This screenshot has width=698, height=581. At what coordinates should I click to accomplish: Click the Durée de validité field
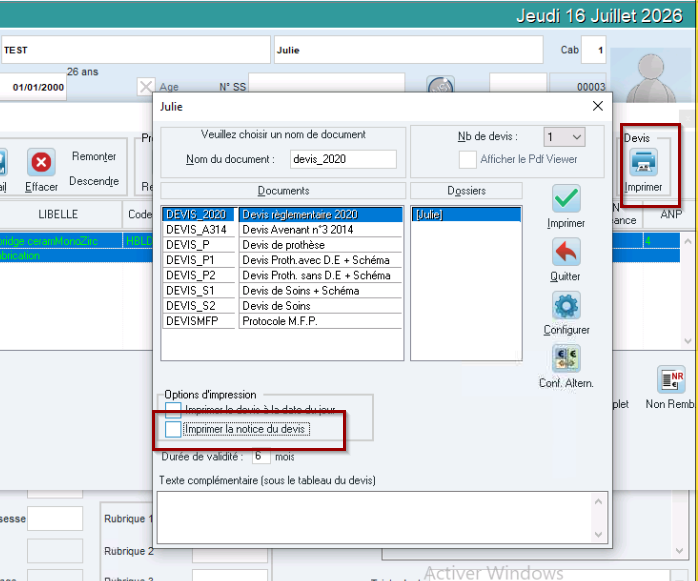(x=261, y=456)
